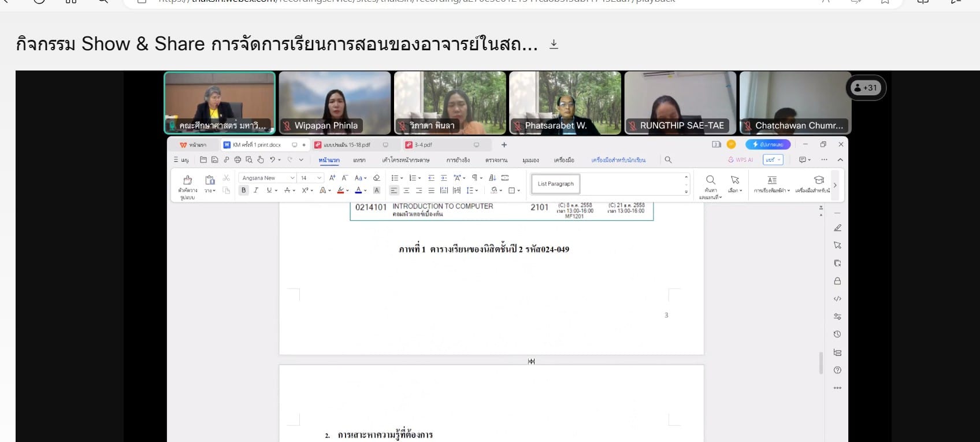Switch to the แทรก (Insert) ribbon tab
Screen dimensions: 980x442
[359, 160]
